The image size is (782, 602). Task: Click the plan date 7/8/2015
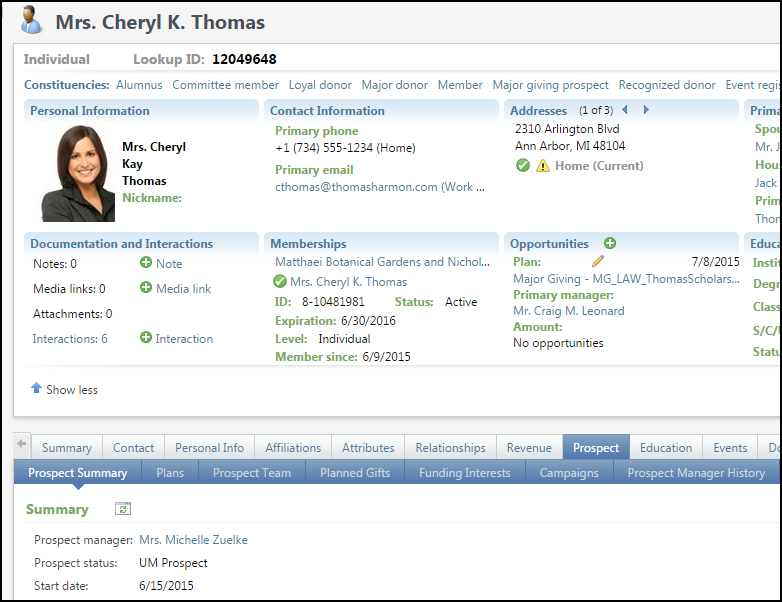coord(715,261)
